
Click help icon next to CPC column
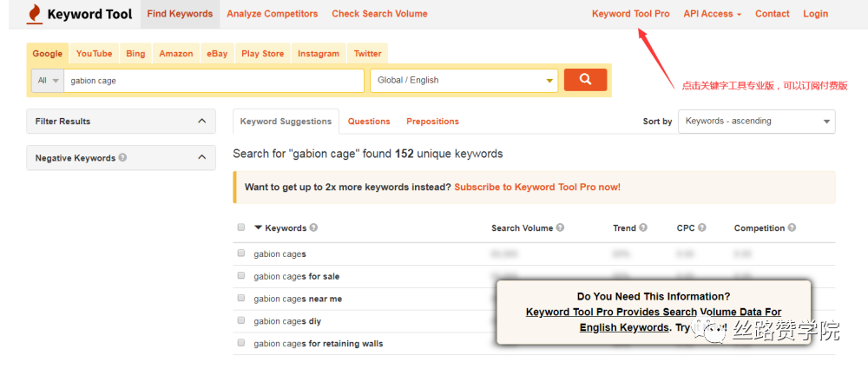click(702, 227)
